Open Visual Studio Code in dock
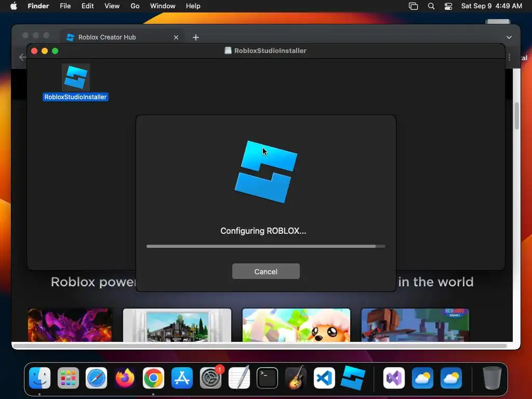Screen dimensions: 532x399 (x=324, y=378)
